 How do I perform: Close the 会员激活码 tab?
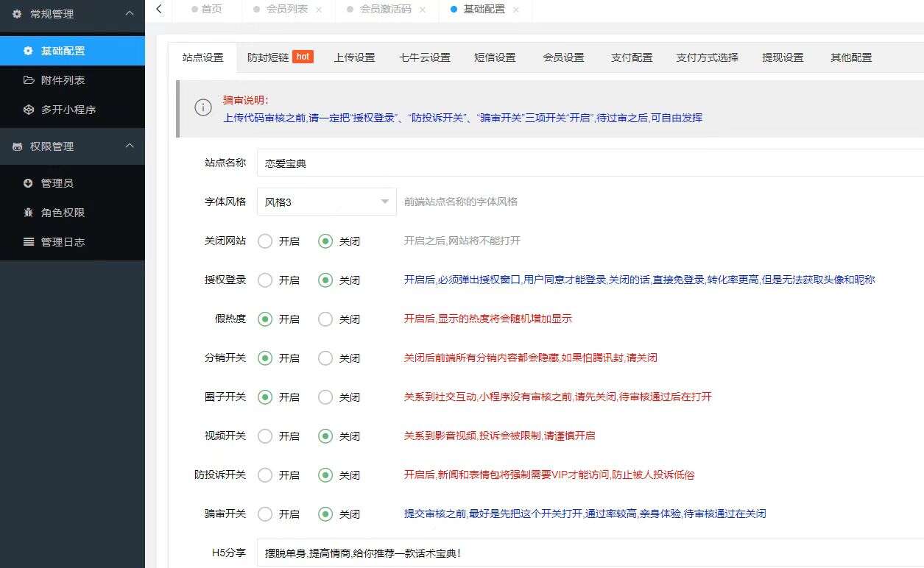click(421, 10)
